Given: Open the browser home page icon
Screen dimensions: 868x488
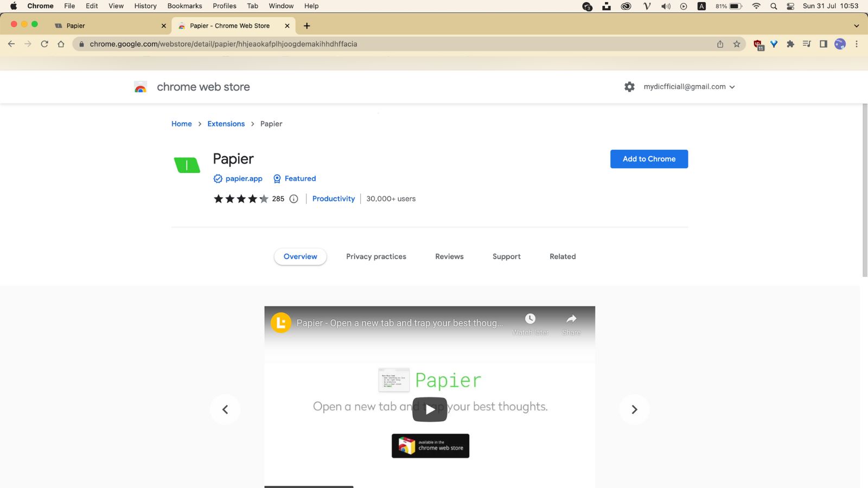Looking at the screenshot, I should 61,44.
